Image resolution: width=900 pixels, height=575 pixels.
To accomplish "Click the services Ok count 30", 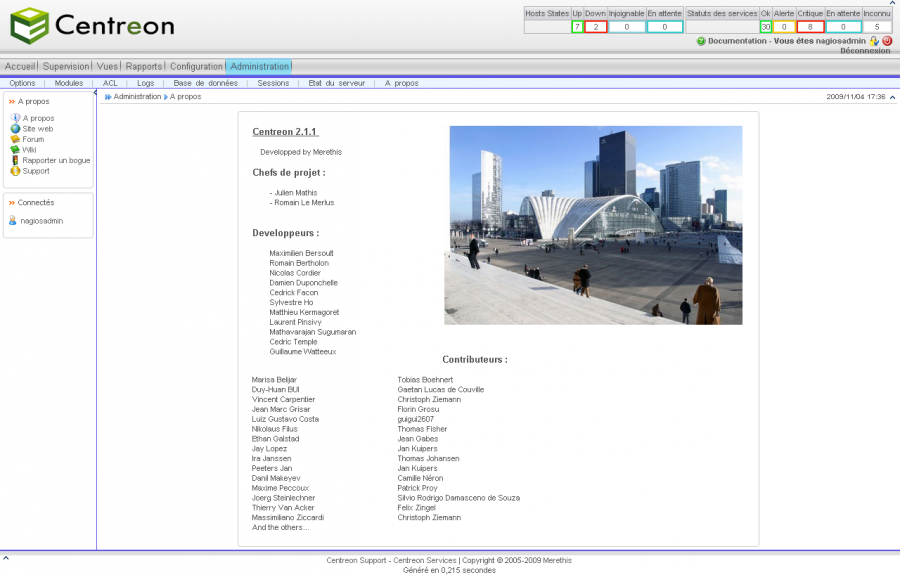I will [766, 27].
